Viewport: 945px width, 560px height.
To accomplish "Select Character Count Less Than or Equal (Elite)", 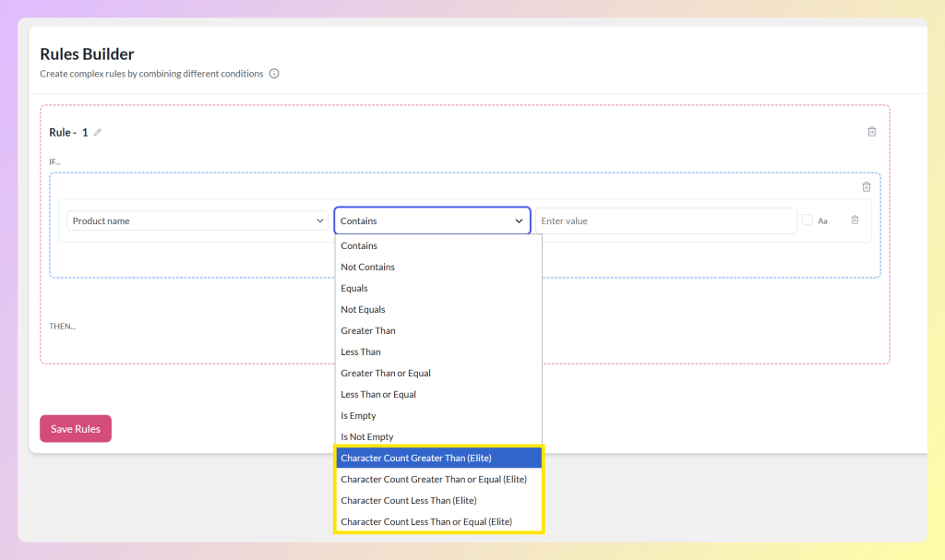I will click(438, 521).
